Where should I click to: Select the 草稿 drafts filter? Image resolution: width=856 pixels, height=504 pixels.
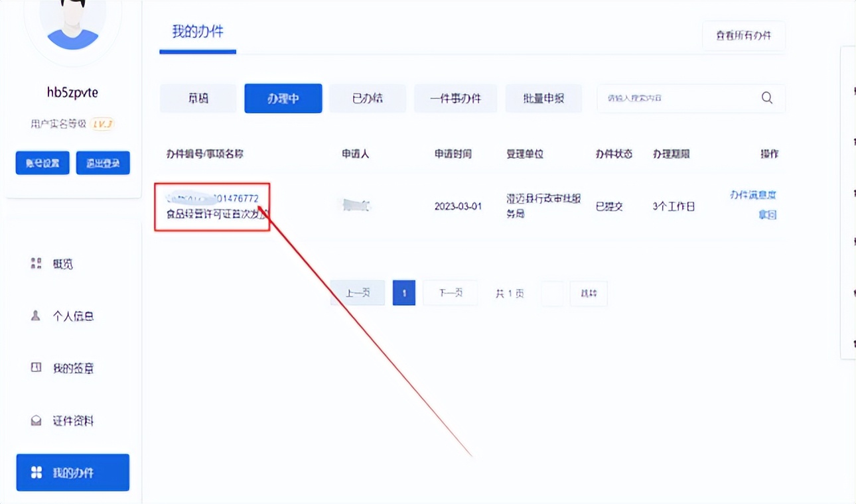198,97
